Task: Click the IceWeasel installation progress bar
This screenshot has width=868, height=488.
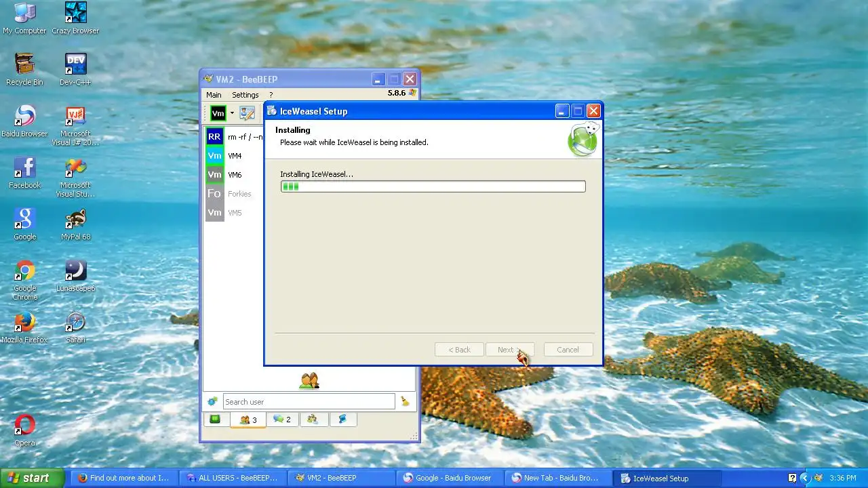Action: [x=433, y=186]
